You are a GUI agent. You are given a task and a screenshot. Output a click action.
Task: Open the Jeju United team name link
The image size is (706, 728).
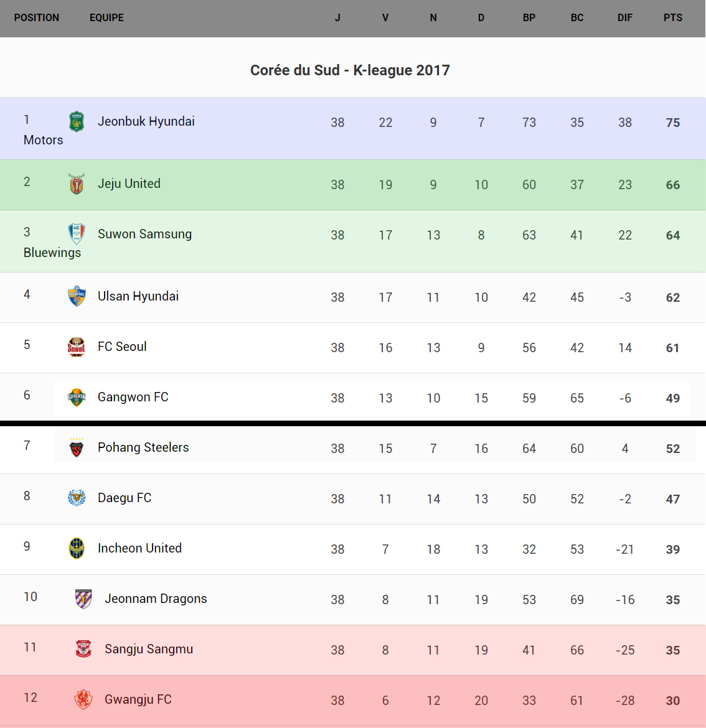pyautogui.click(x=129, y=184)
